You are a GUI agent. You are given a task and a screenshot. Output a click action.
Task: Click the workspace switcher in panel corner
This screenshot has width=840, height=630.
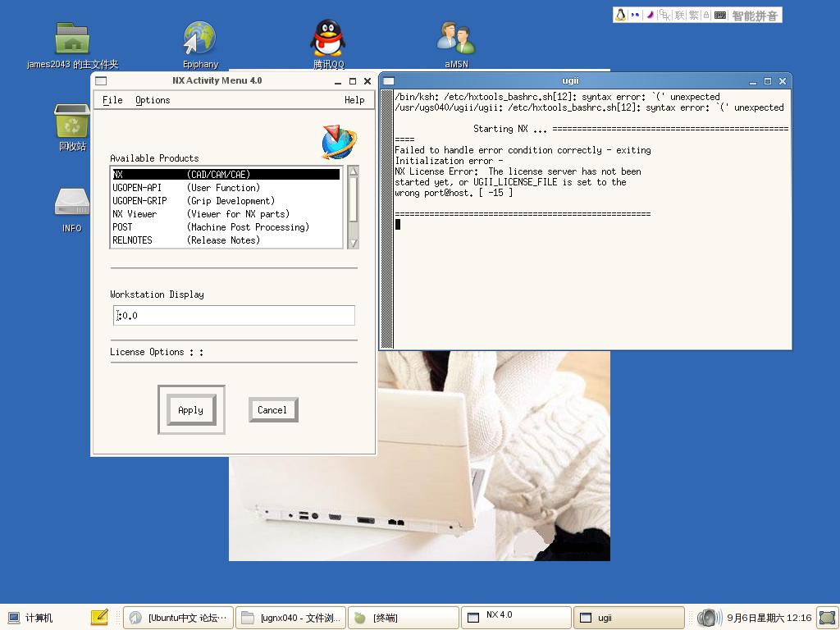pyautogui.click(x=827, y=618)
